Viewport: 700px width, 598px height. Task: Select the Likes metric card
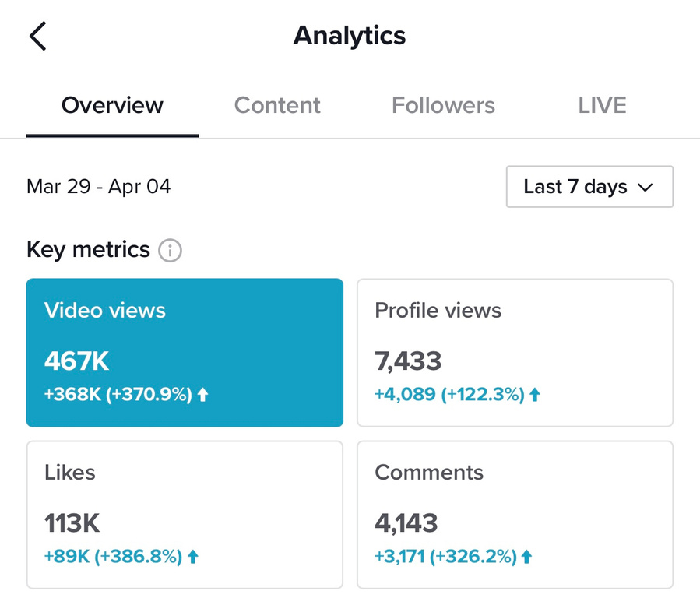[185, 514]
